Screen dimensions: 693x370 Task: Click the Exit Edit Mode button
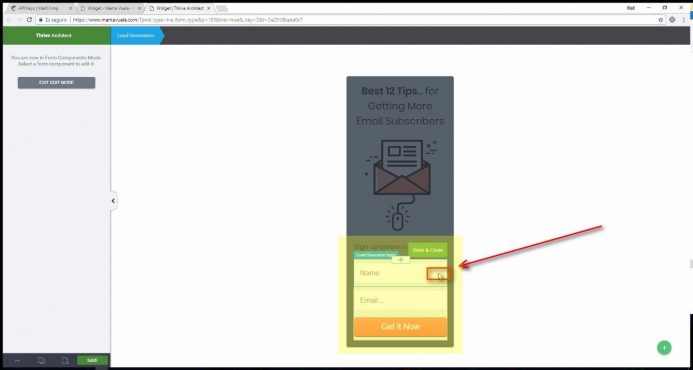[x=56, y=83]
